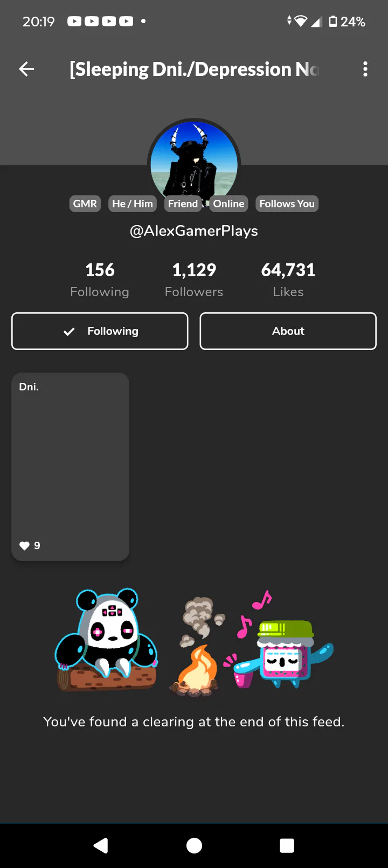The image size is (388, 868).
Task: Tap the He / Him pronoun badge
Action: [x=133, y=204]
